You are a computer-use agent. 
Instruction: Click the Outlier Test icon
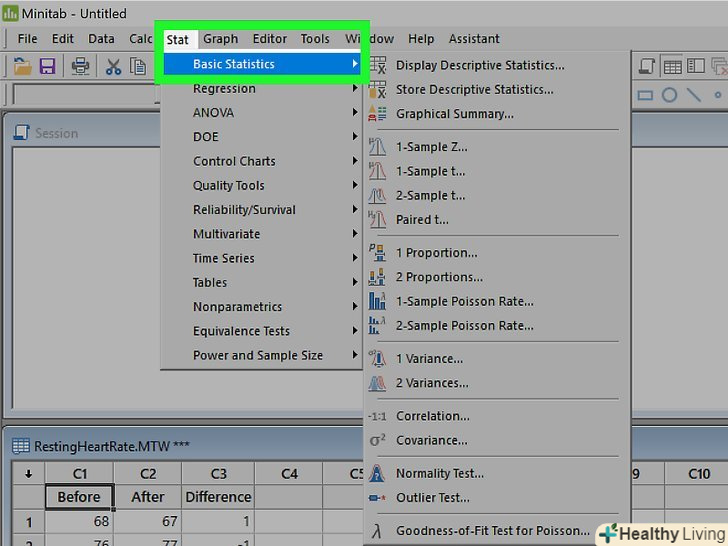click(377, 498)
